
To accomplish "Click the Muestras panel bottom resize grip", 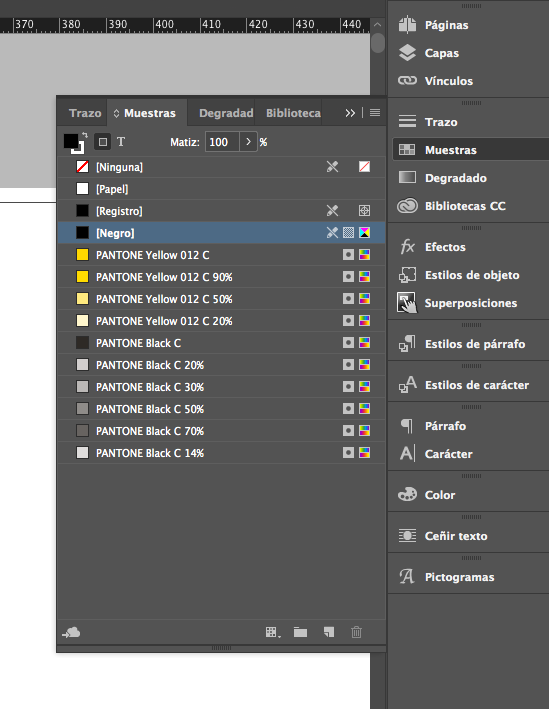I will click(x=222, y=648).
